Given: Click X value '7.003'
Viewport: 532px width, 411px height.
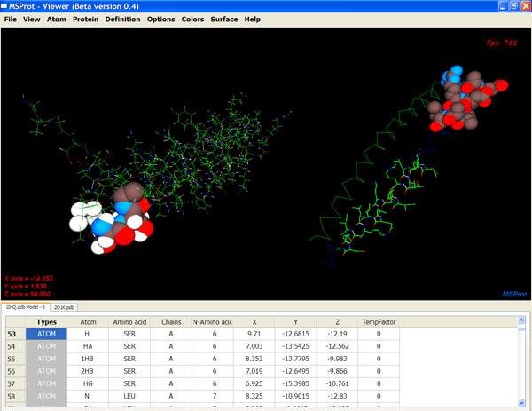Looking at the screenshot, I should [254, 346].
